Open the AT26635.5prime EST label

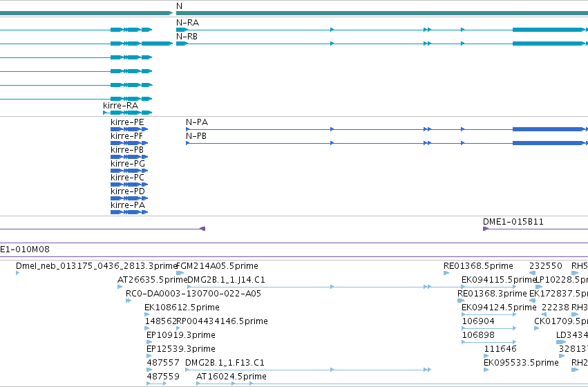[152, 280]
